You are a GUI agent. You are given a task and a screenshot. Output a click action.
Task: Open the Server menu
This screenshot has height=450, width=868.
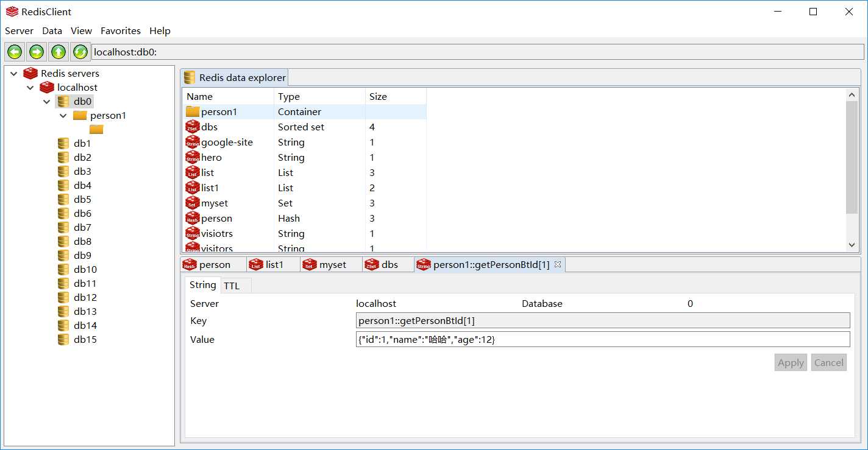click(x=20, y=30)
